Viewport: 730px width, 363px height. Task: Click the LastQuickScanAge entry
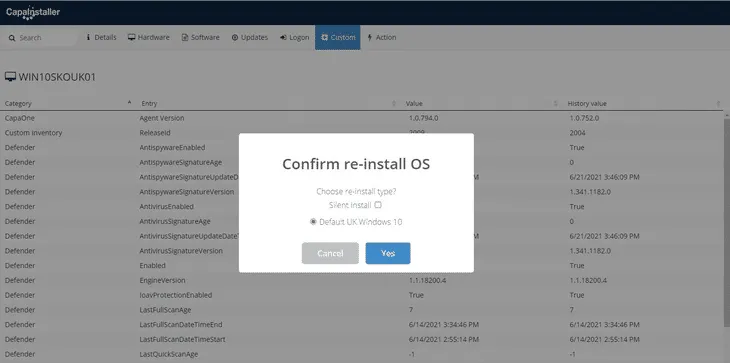[169, 355]
